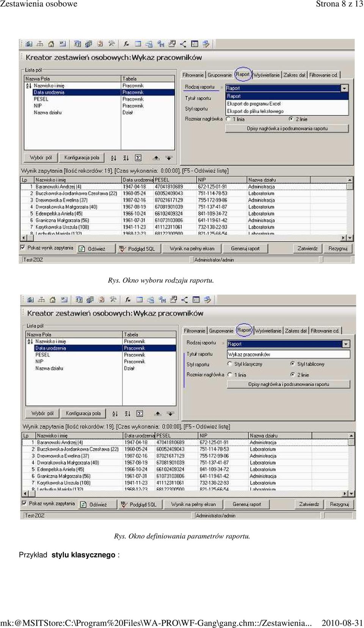Select '1 linia' radio in lower window
Screen dimensions: 364x628
point(230,375)
